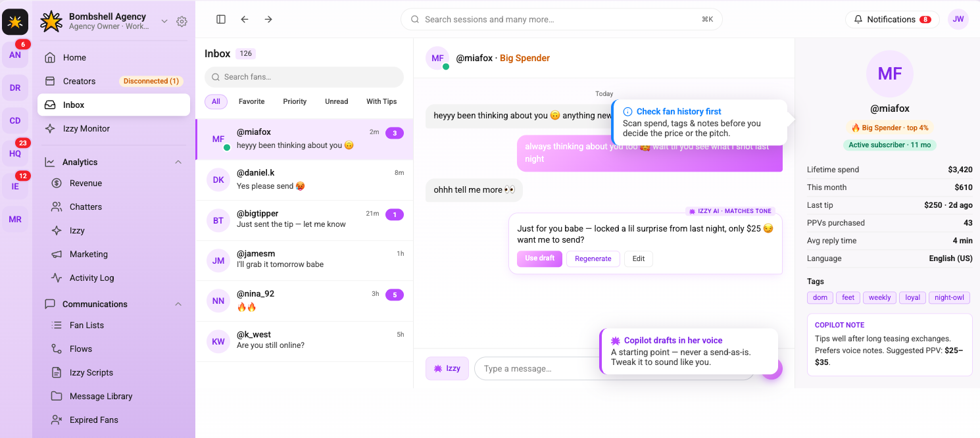The image size is (980, 438).
Task: Select the Favorite inbox filter
Action: tap(252, 102)
